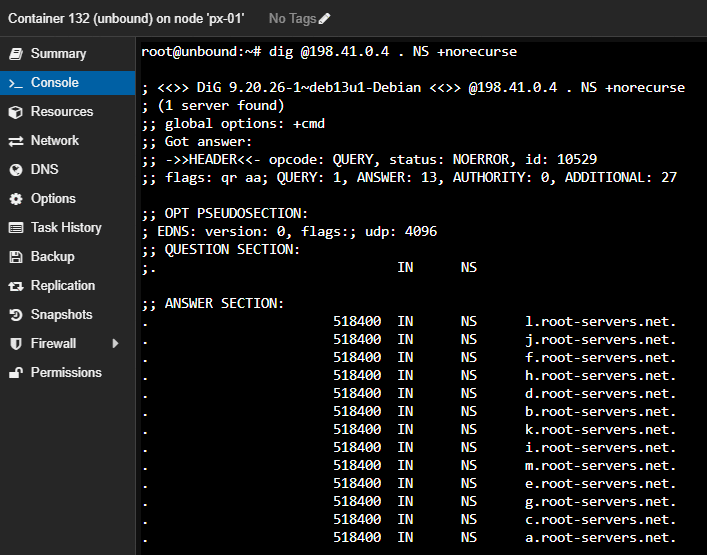Click the 'status: NOERROR' header line

[369, 160]
